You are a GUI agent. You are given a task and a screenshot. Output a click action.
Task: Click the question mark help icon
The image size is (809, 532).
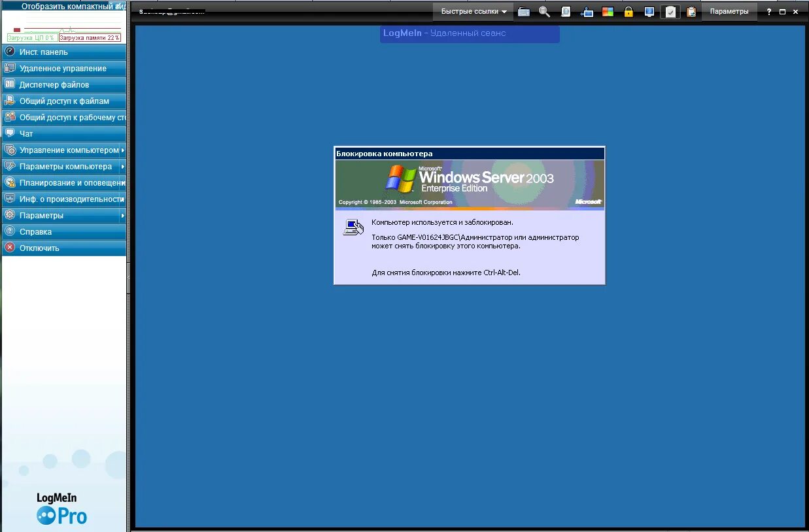click(769, 12)
